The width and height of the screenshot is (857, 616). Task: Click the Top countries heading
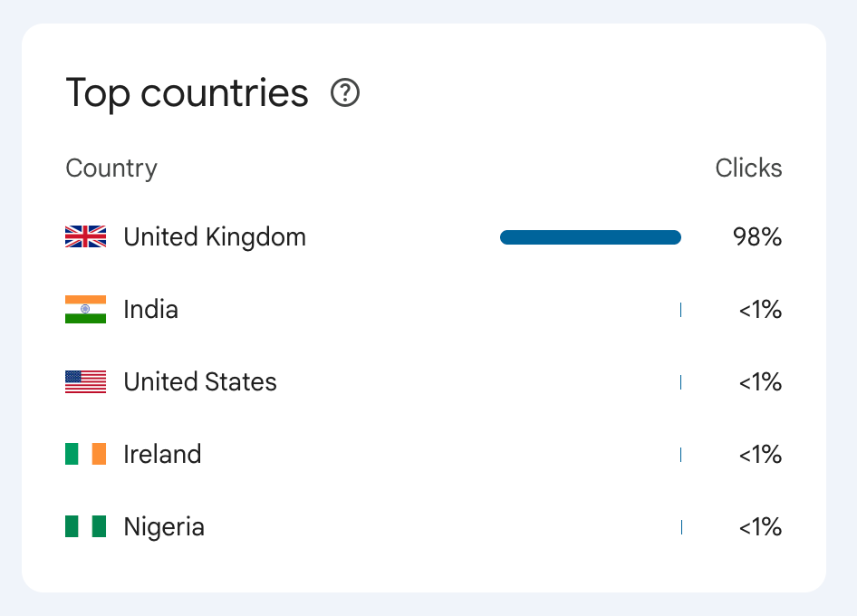pos(188,93)
